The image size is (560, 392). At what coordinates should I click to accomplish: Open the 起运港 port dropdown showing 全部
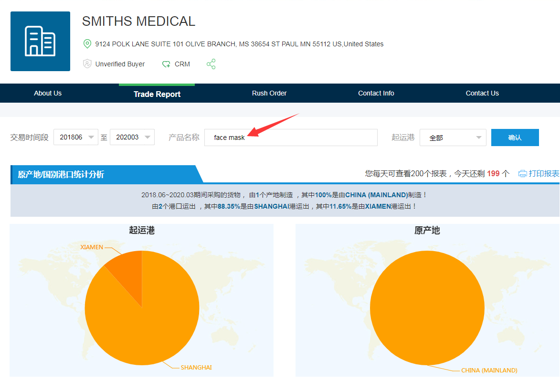pos(453,138)
